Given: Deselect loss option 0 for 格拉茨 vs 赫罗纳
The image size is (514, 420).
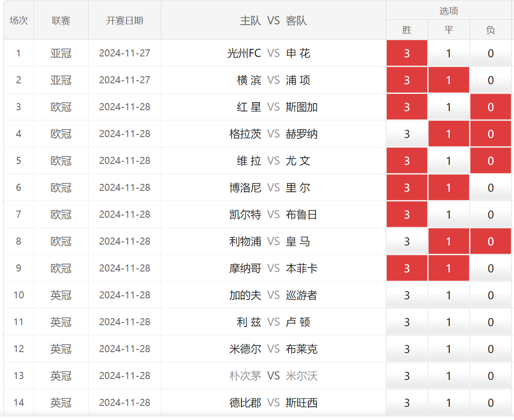Looking at the screenshot, I should click(491, 134).
